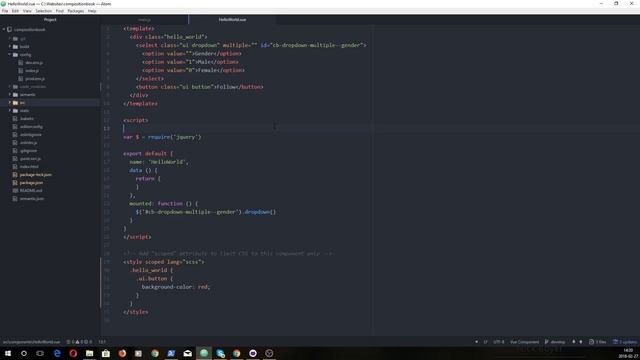The height and width of the screenshot is (360, 640).
Task: Switch to the HelloWorld.vue editor tab
Action: tap(232, 20)
